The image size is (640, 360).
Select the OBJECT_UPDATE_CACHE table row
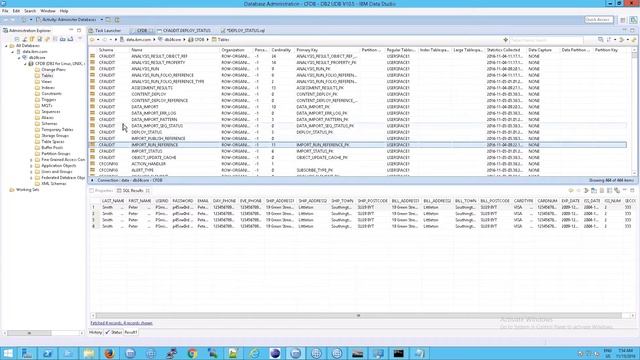point(357,158)
